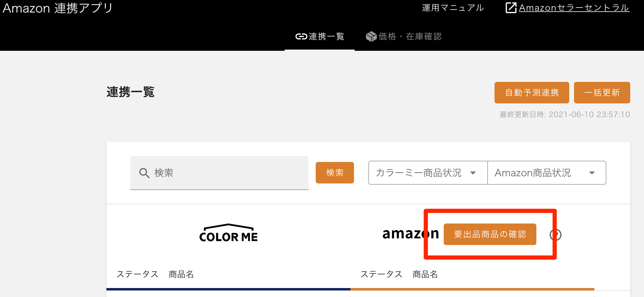The width and height of the screenshot is (644, 297).
Task: Click the COLOR ME shop logo
Action: point(229,233)
